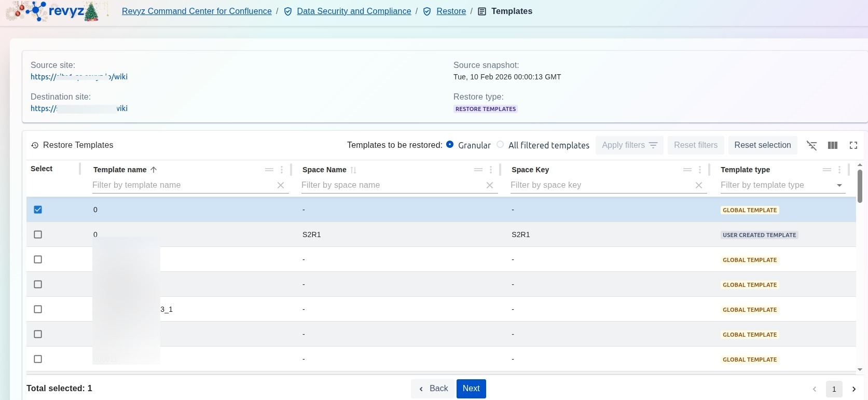Select All filtered templates radio option
868x400 pixels.
point(500,145)
